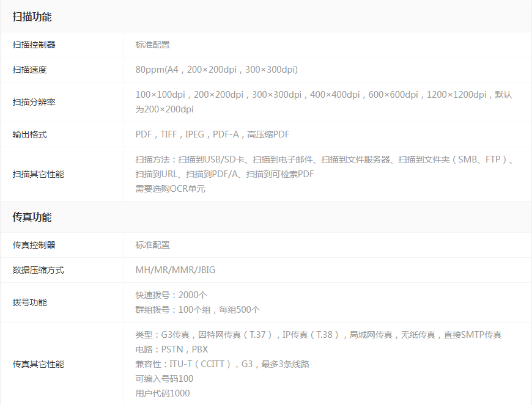Click the 高压缩PDF output format text
The width and height of the screenshot is (532, 405).
pyautogui.click(x=269, y=134)
